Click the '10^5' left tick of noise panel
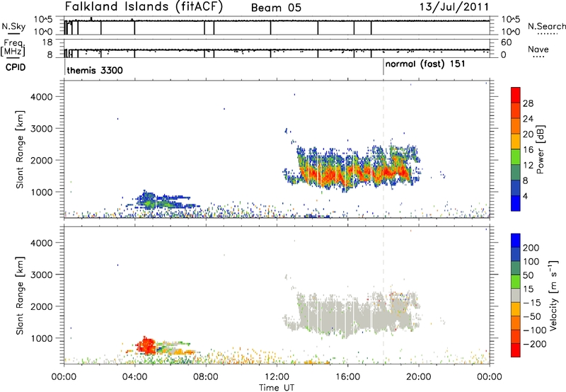This screenshot has width=566, height=392. tap(43, 19)
